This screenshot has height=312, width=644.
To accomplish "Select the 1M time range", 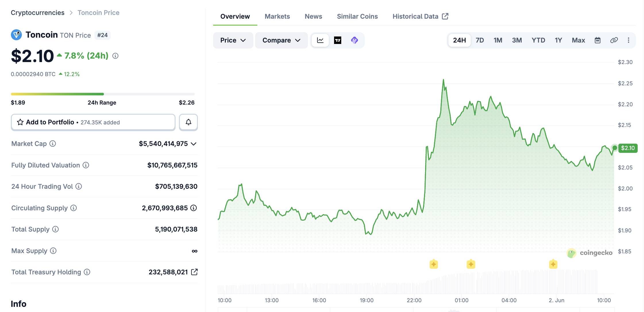I will tap(498, 40).
